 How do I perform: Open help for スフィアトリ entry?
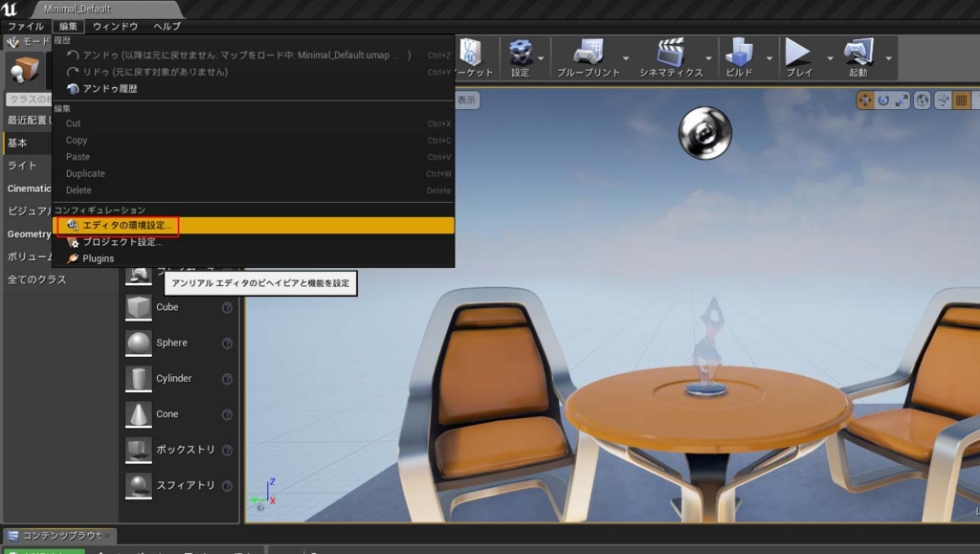click(227, 485)
